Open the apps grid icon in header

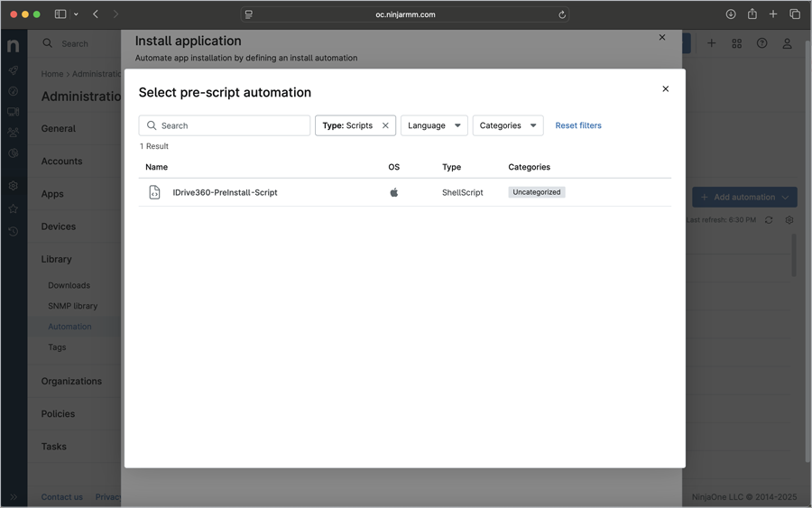click(736, 43)
